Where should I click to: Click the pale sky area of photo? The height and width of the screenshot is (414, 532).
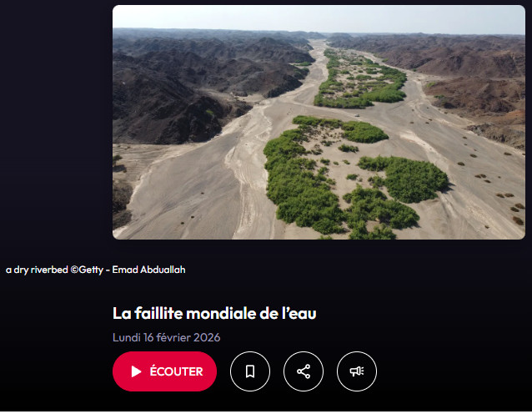pos(319,17)
